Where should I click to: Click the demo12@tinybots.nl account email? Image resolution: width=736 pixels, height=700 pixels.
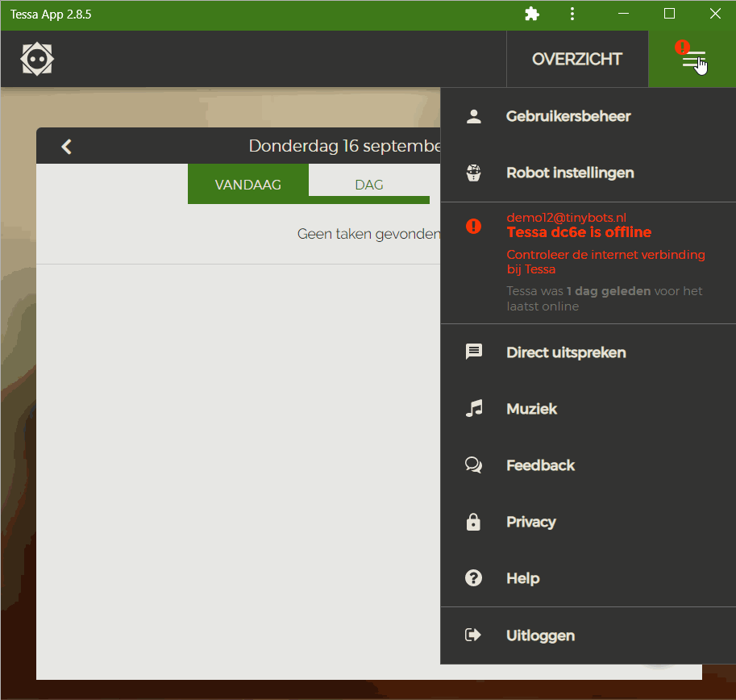click(567, 218)
